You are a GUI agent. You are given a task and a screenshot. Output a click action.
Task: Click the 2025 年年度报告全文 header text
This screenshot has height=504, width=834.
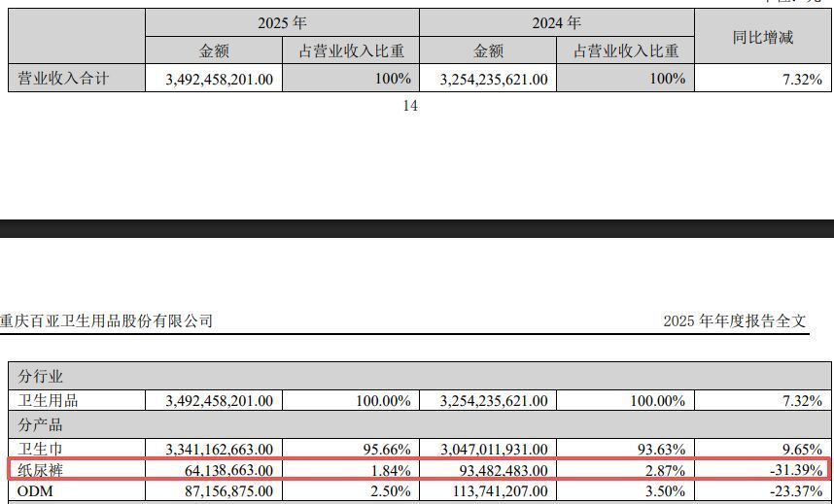click(x=734, y=321)
